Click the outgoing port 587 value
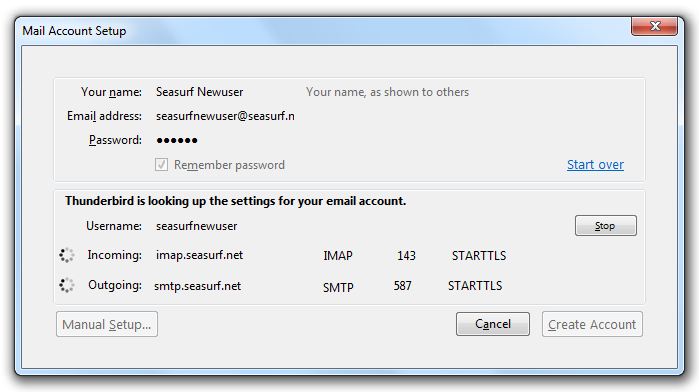Viewport: 699px width, 392px height. (403, 285)
